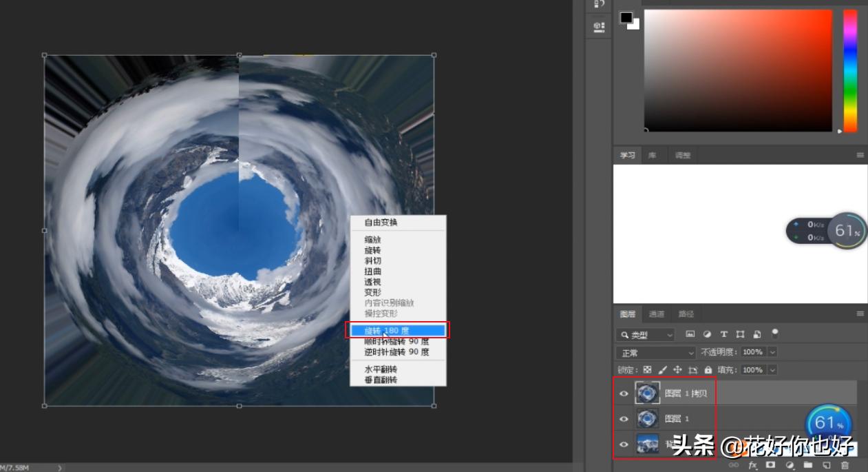The width and height of the screenshot is (868, 472).
Task: Select the 图层 1 layer thumbnail
Action: pos(647,418)
